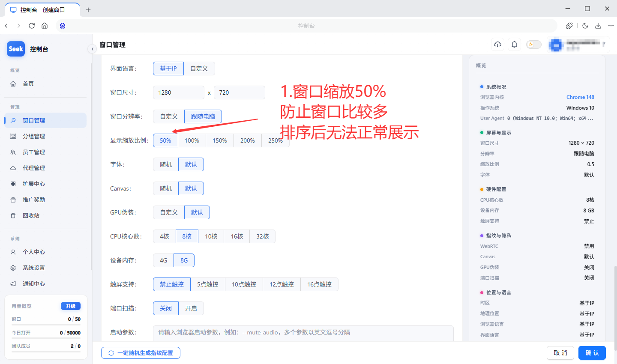Screen dimensions: 617x364
Task: Select 4G device memory
Action: click(164, 260)
